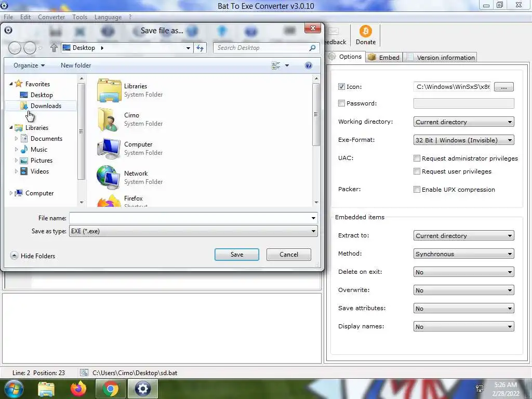Check Request user privileges
This screenshot has height=399, width=532.
417,171
